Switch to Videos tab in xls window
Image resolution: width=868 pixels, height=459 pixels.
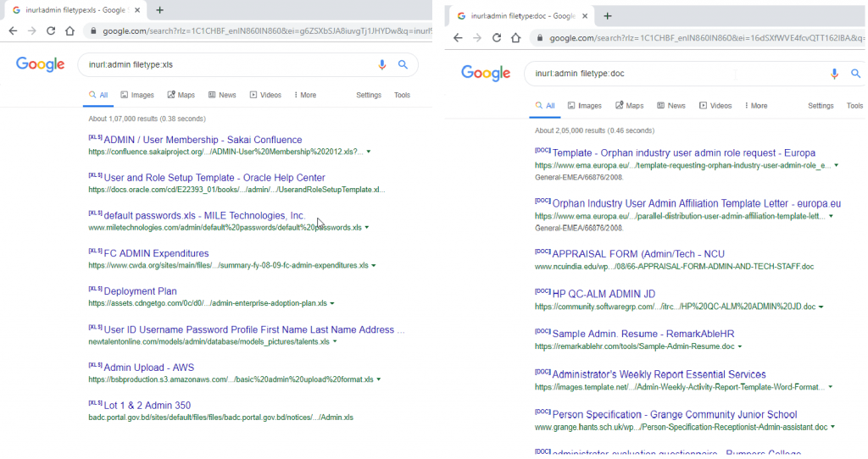click(265, 95)
